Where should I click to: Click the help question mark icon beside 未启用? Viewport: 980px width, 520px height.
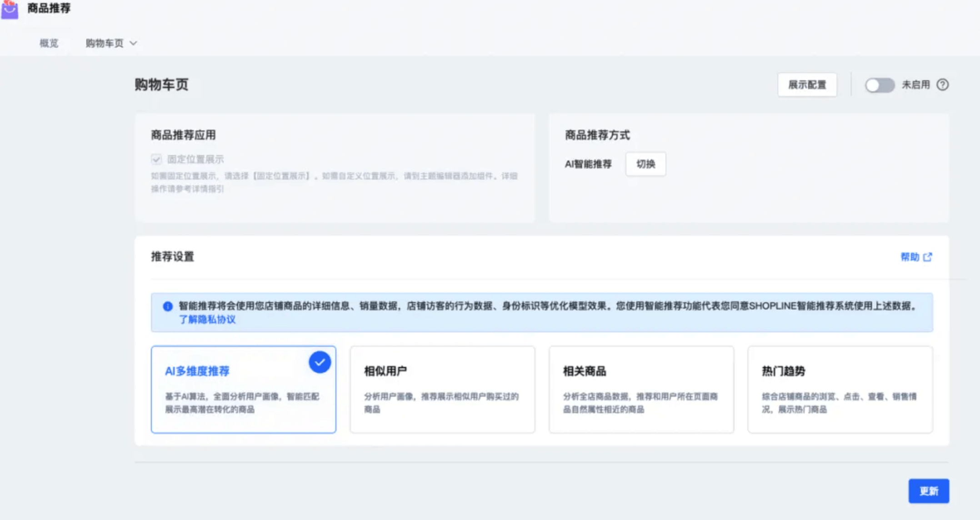tap(942, 85)
